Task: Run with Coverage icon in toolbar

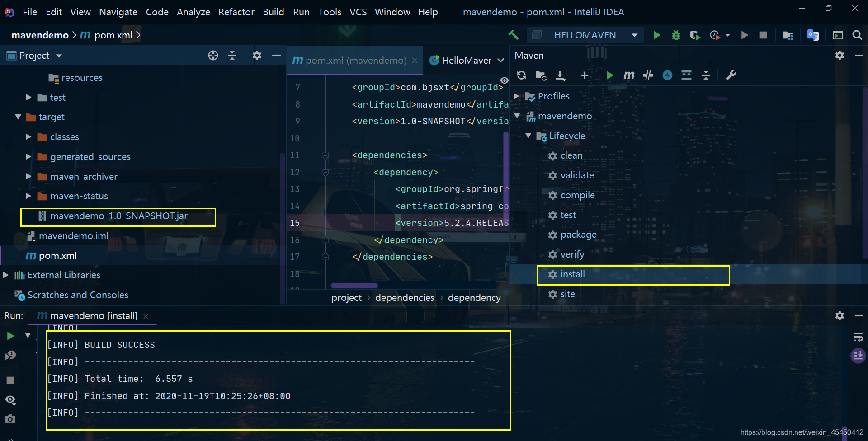Action: 695,35
